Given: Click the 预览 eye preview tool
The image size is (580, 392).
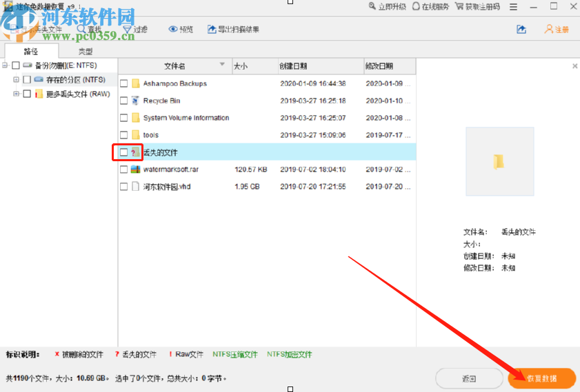Looking at the screenshot, I should coord(181,29).
